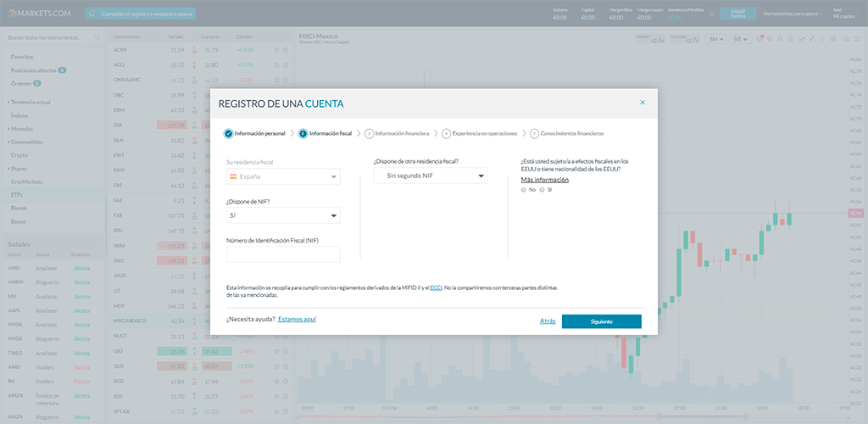
Task: Click chart zoom-in magnifier icon
Action: coord(770,39)
